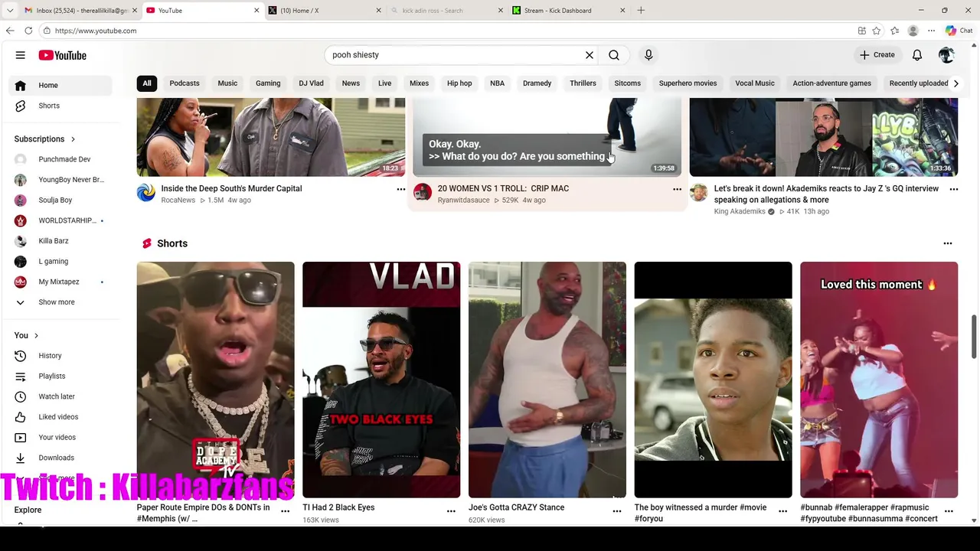
Task: Select the Podcasts filter chip
Action: [x=185, y=83]
